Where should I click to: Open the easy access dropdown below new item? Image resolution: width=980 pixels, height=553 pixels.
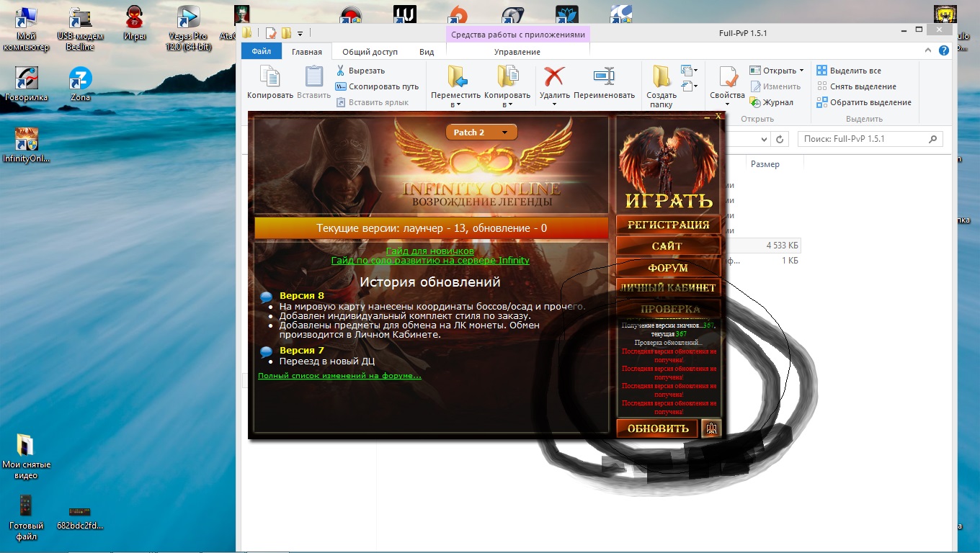coord(690,86)
